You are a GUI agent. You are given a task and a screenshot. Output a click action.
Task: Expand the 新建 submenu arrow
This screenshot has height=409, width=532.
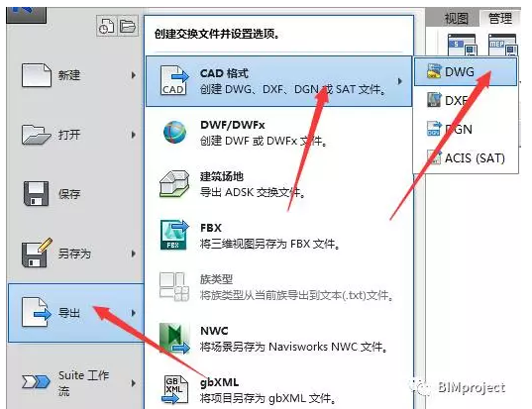coord(134,75)
